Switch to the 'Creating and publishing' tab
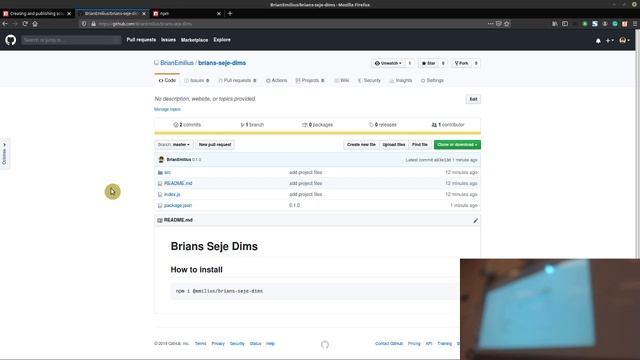This screenshot has width=640, height=360. tap(37, 13)
